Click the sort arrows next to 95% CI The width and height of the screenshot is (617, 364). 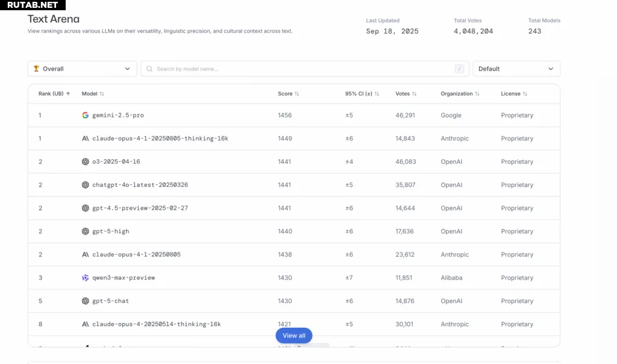[x=377, y=93]
